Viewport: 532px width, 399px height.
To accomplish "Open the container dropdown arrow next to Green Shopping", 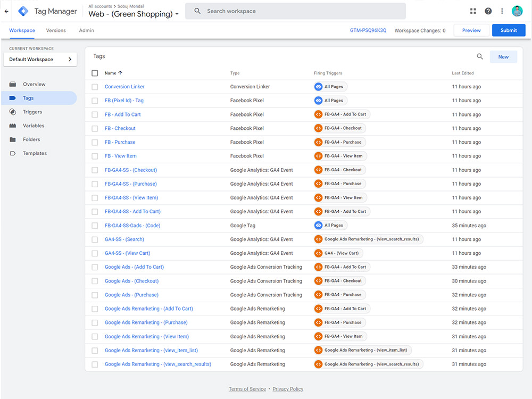I will pos(177,14).
